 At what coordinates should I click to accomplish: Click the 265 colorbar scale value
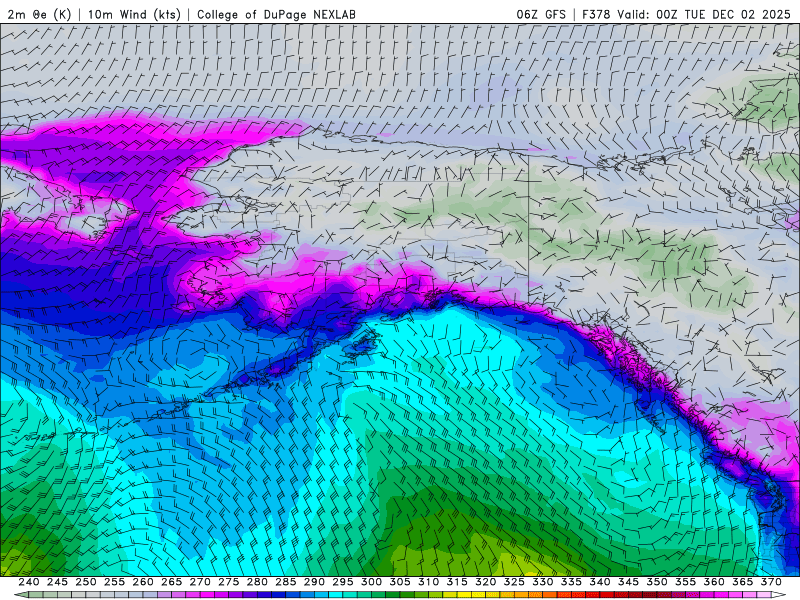pyautogui.click(x=171, y=582)
